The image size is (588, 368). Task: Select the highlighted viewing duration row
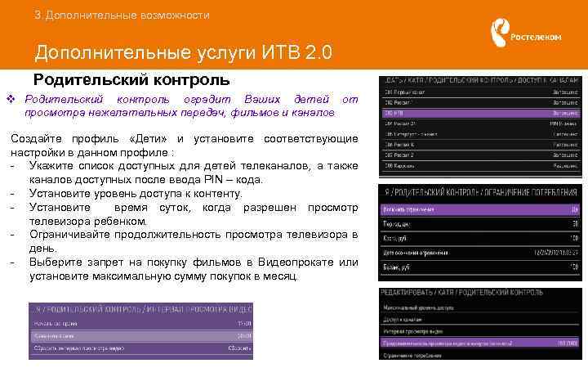point(480,343)
